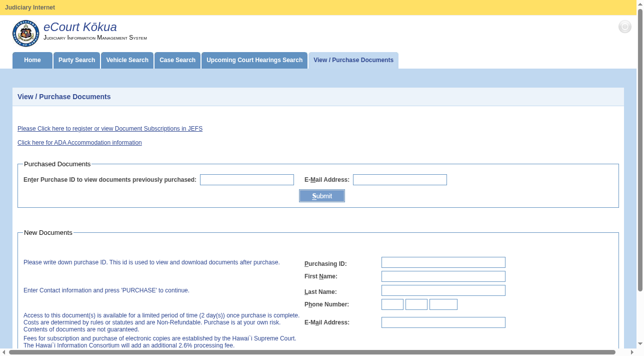Focus the last phone number box

[x=443, y=304]
